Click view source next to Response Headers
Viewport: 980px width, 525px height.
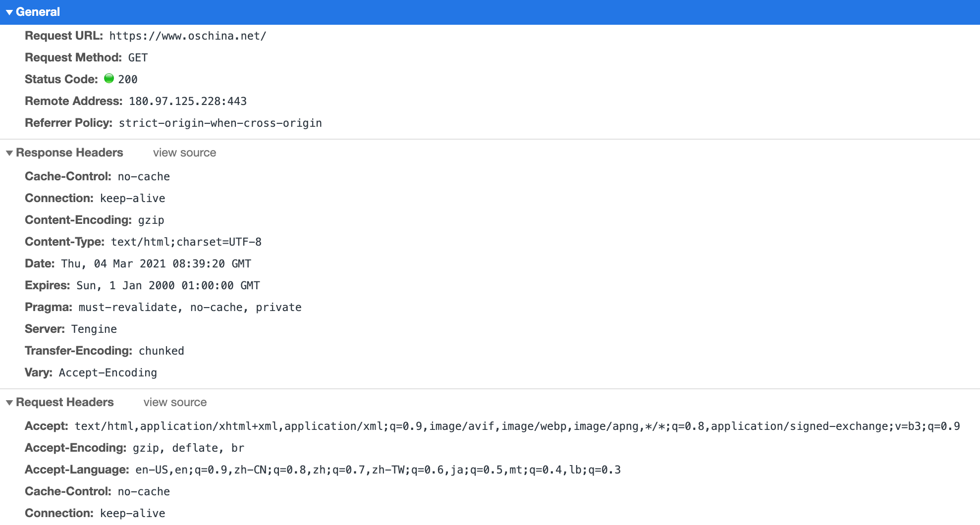point(184,153)
